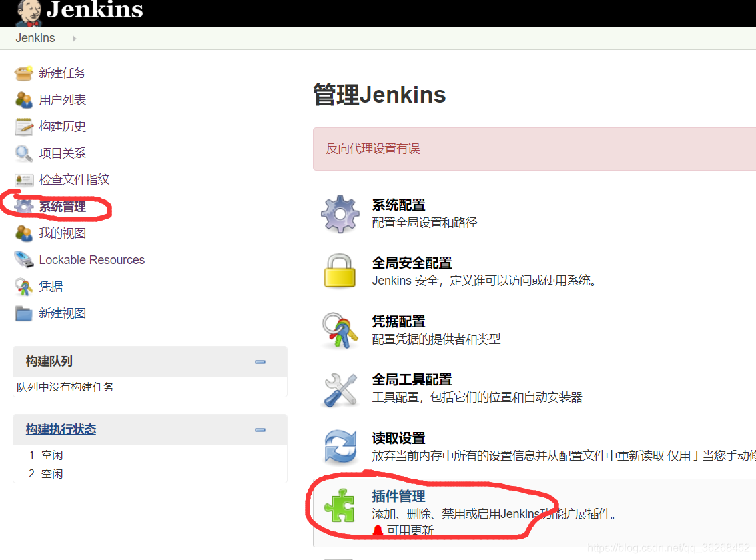The image size is (756, 560).
Task: Open the 全局安全配置 heading link
Action: pos(412,263)
